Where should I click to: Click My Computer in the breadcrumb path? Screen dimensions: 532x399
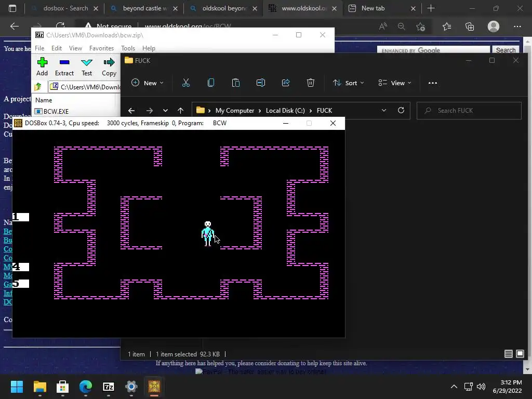pos(235,111)
